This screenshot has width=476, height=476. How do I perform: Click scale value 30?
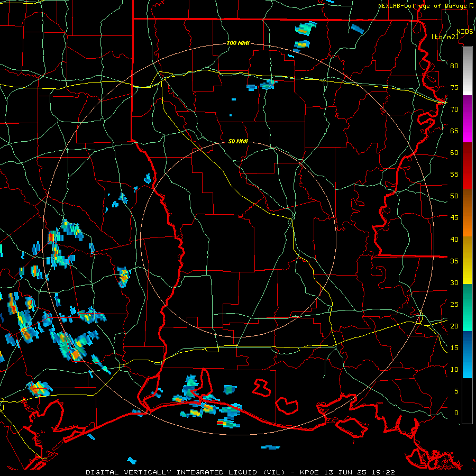pyautogui.click(x=454, y=282)
